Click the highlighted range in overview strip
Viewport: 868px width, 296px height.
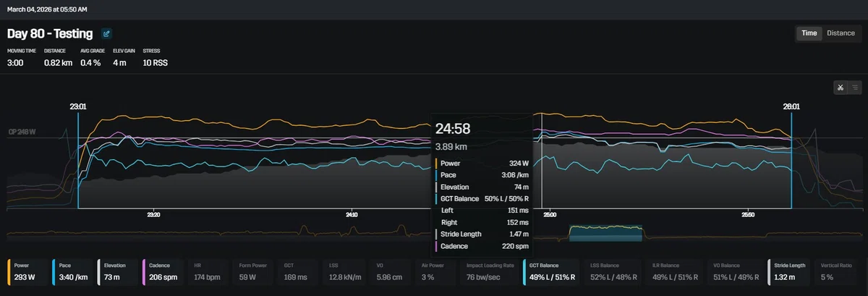point(606,233)
